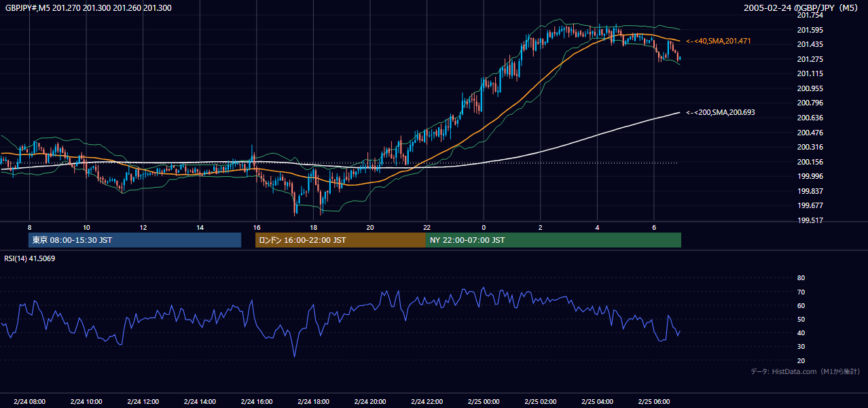The width and height of the screenshot is (868, 408).
Task: Click price axis value 201.595
Action: click(810, 30)
